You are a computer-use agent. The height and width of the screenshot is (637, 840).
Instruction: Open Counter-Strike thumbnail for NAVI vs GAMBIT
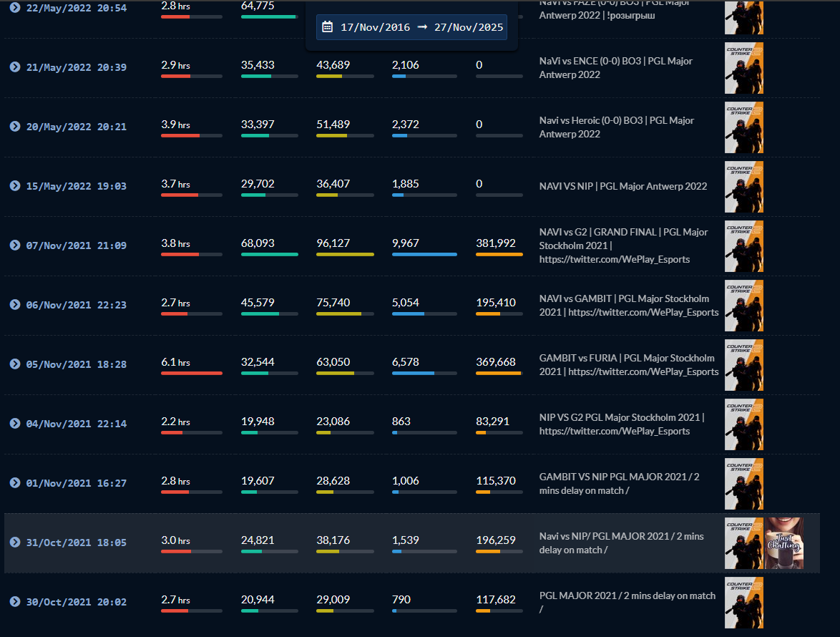click(x=743, y=306)
